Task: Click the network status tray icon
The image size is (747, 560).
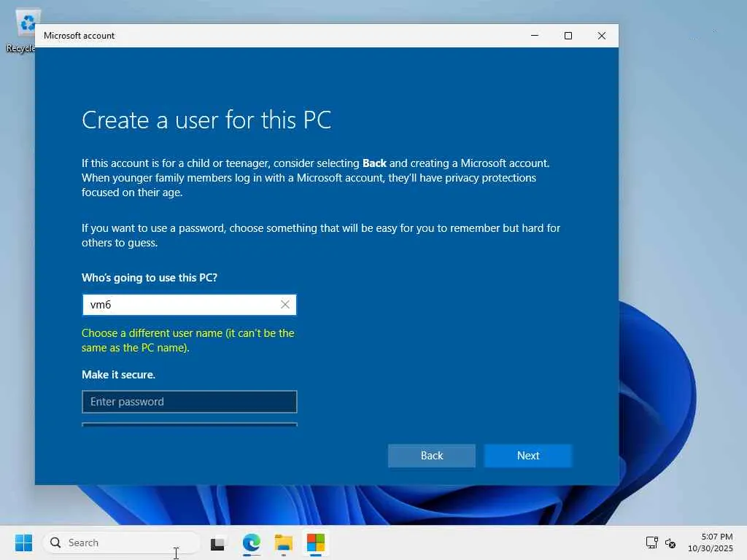Action: (x=651, y=542)
